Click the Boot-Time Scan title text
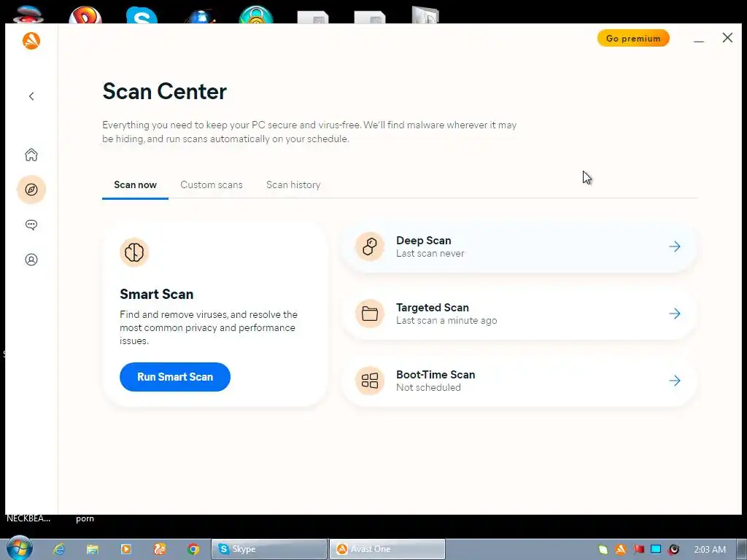Viewport: 747px width, 560px height. (436, 375)
